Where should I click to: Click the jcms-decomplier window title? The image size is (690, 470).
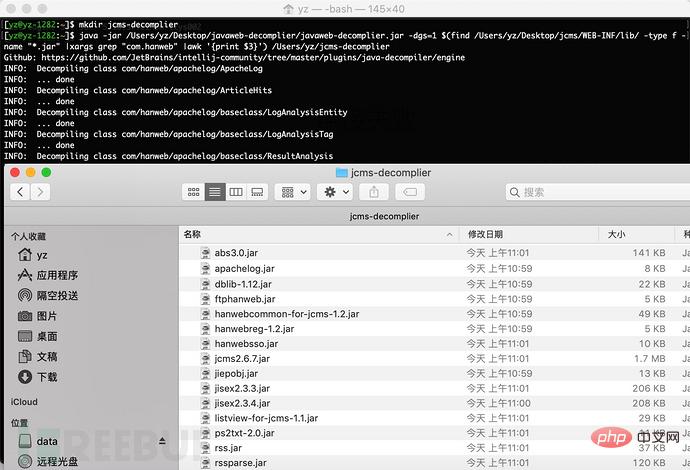coord(391,173)
